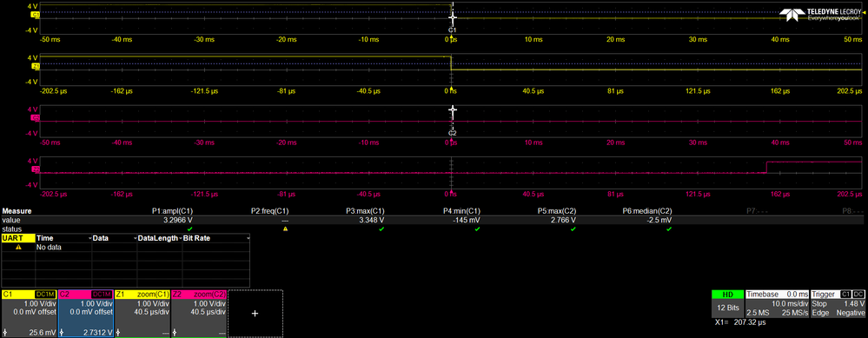Screen dimensions: 868x338
Task: Click the magenta C2 trace label on the third grid
Action: (x=36, y=118)
